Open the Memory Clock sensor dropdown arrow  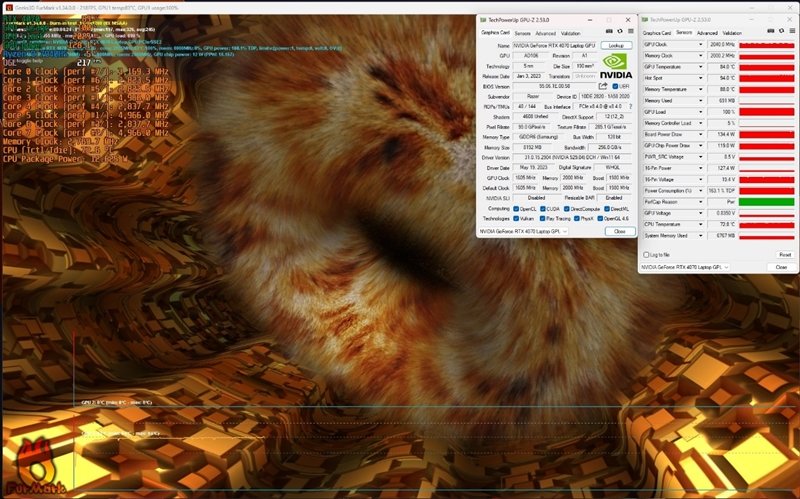pyautogui.click(x=700, y=56)
